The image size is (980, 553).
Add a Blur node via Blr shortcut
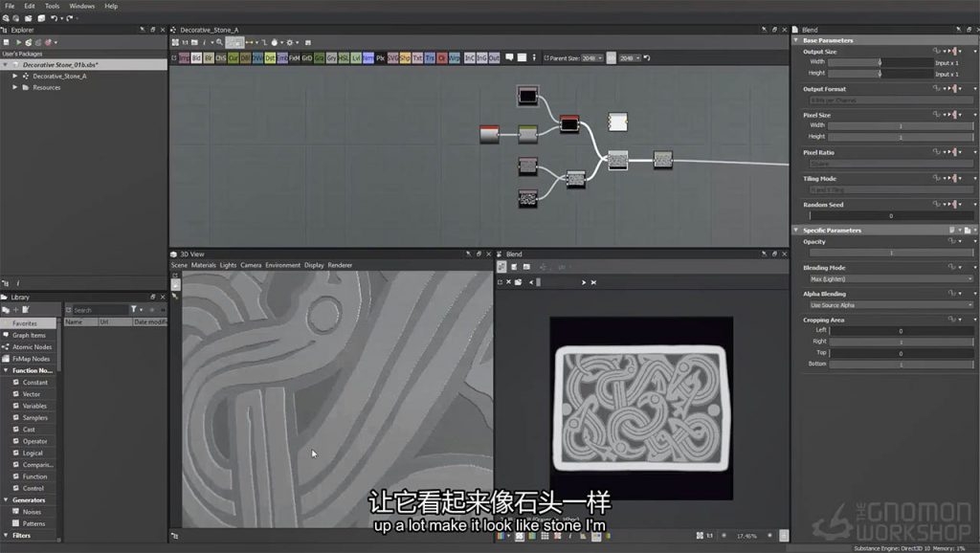(209, 58)
